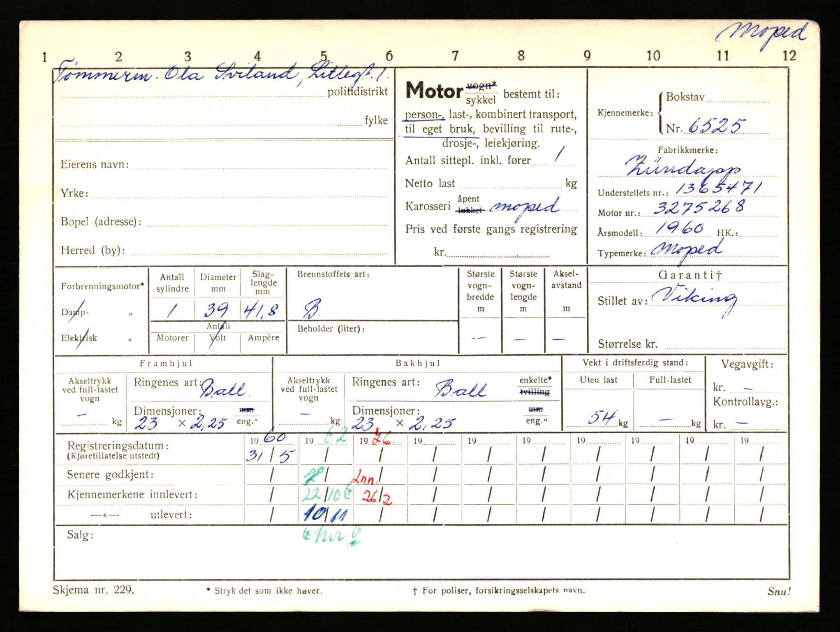Click the 'Fabrikkmerke:' label
This screenshot has height=632, width=840.
(x=687, y=150)
